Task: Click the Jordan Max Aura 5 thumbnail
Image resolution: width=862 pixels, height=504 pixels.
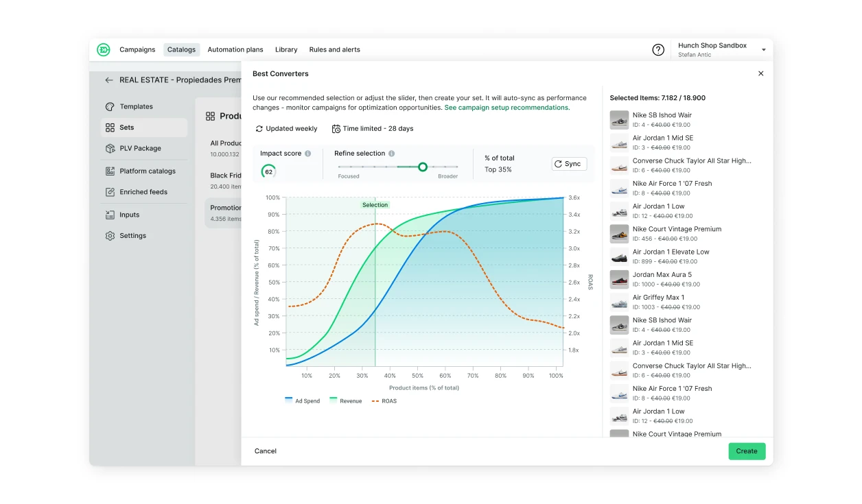Action: coord(619,279)
